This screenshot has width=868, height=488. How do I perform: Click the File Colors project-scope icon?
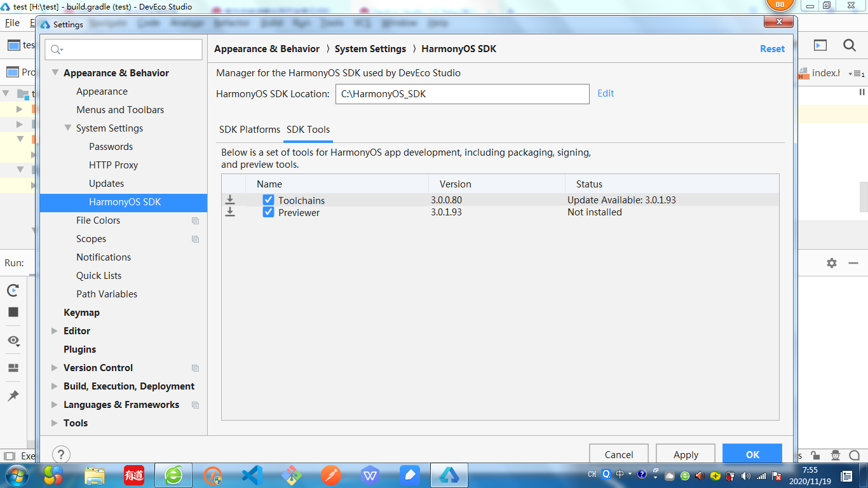(x=195, y=221)
